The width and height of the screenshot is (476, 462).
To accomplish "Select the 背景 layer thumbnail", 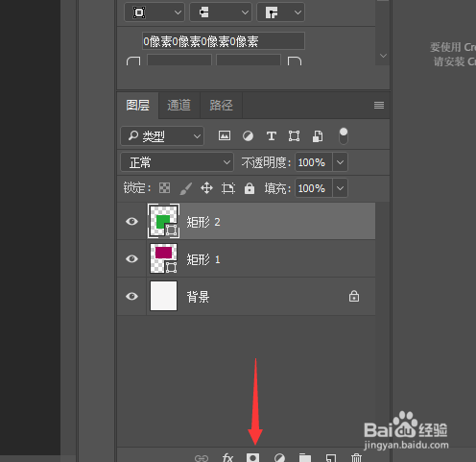I will coord(163,296).
